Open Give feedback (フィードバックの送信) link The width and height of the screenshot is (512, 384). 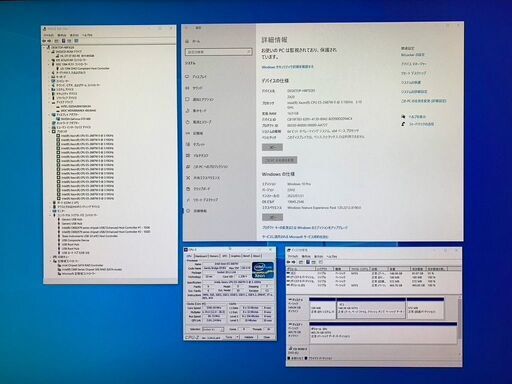pos(421,124)
